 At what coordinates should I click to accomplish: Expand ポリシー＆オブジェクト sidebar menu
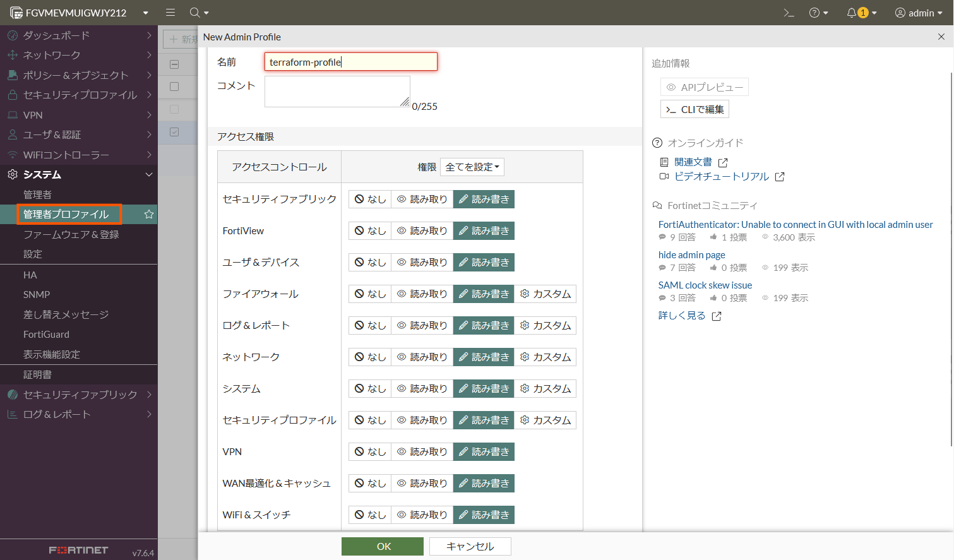[79, 75]
